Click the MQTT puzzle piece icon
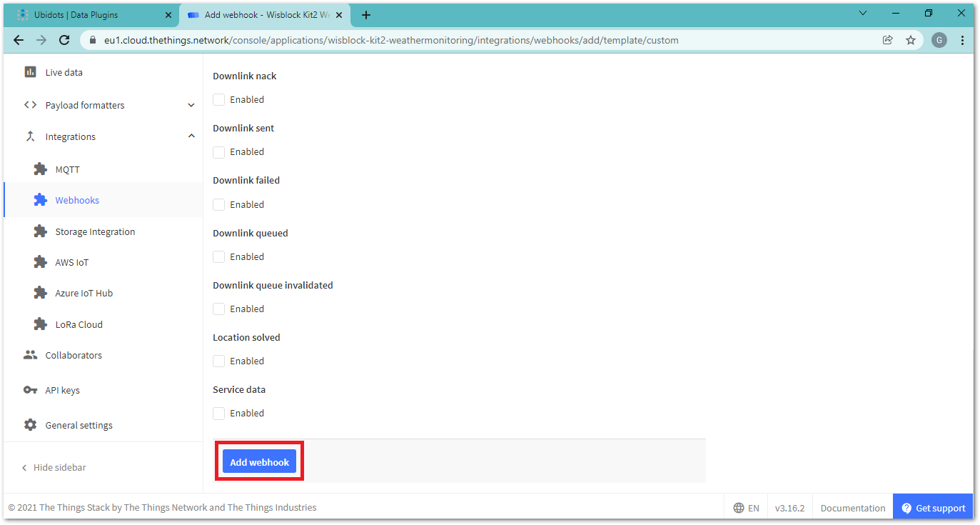Viewport: 980px width, 525px height. click(41, 169)
